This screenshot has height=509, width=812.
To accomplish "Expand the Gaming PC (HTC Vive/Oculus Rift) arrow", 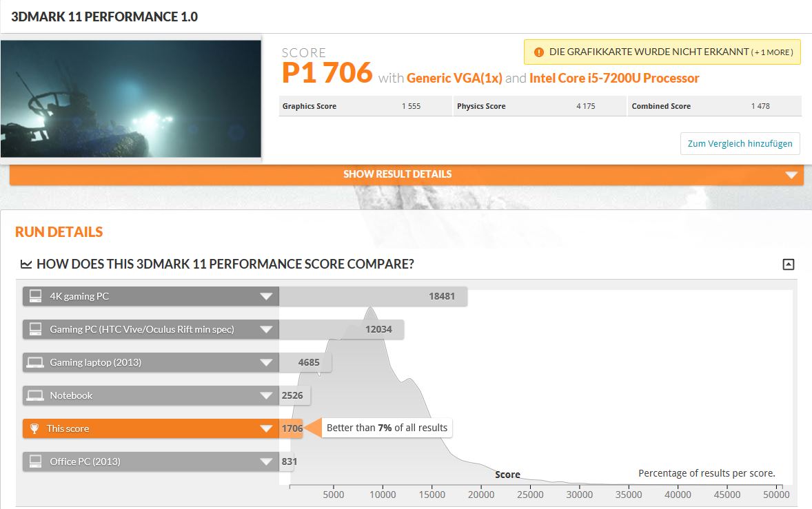I will (266, 329).
